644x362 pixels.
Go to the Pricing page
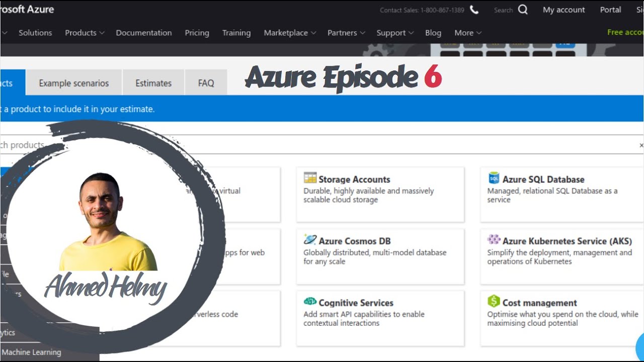coord(197,33)
